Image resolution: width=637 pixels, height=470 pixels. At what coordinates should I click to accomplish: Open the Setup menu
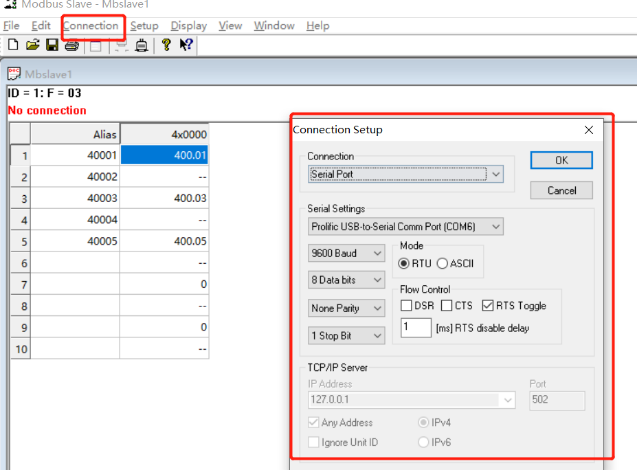point(144,25)
